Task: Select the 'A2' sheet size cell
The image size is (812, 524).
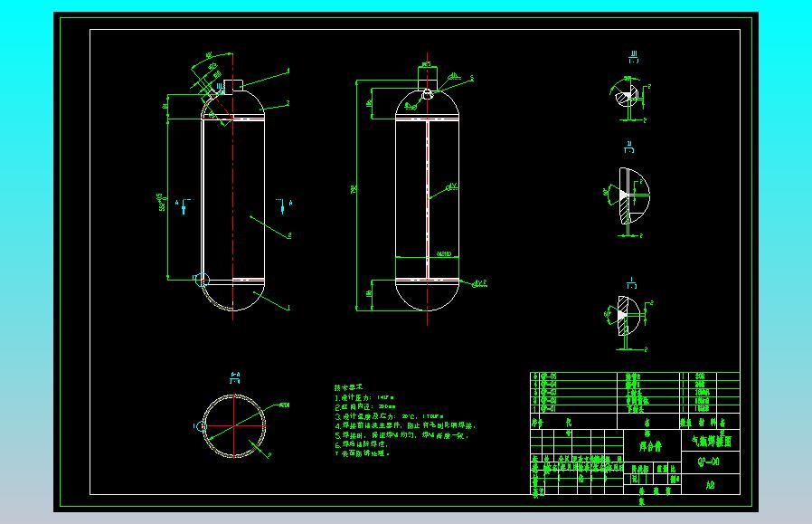Action: click(x=710, y=485)
